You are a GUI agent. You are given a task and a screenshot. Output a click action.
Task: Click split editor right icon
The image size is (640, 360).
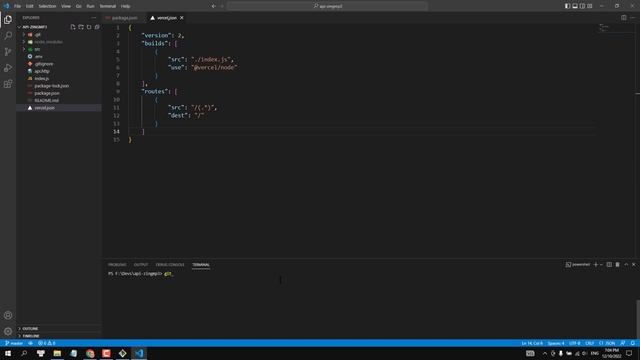coord(624,18)
